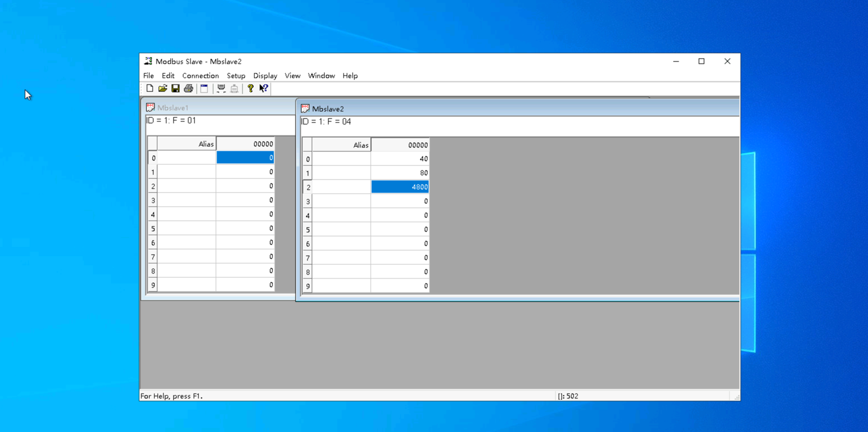Click row header 5 in Mbslave1
Viewport: 868px width, 432px height.
click(x=153, y=228)
